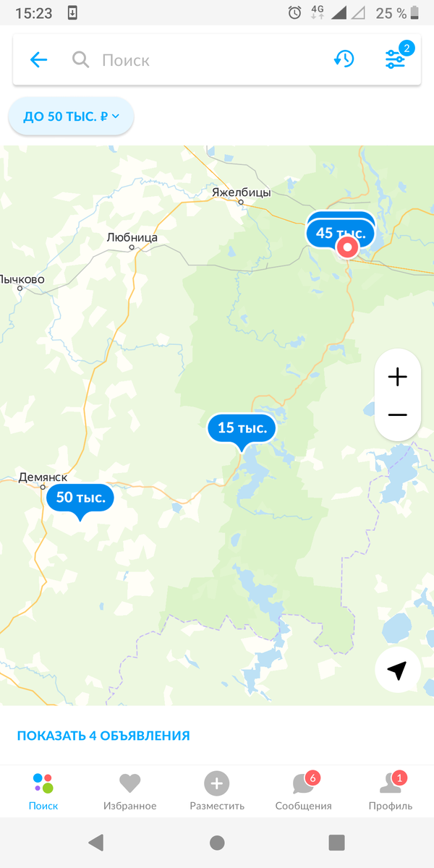Screen dimensions: 434x868
Task: Tap Android home navigation button
Action: 217,843
